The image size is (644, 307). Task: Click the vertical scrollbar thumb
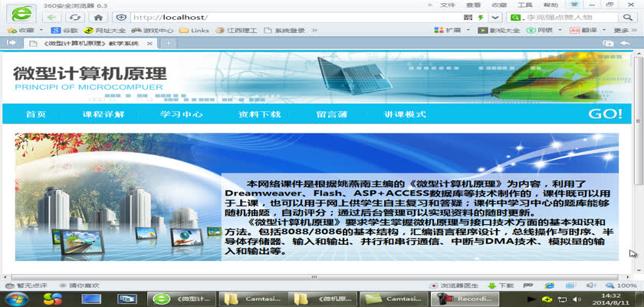pyautogui.click(x=639, y=120)
